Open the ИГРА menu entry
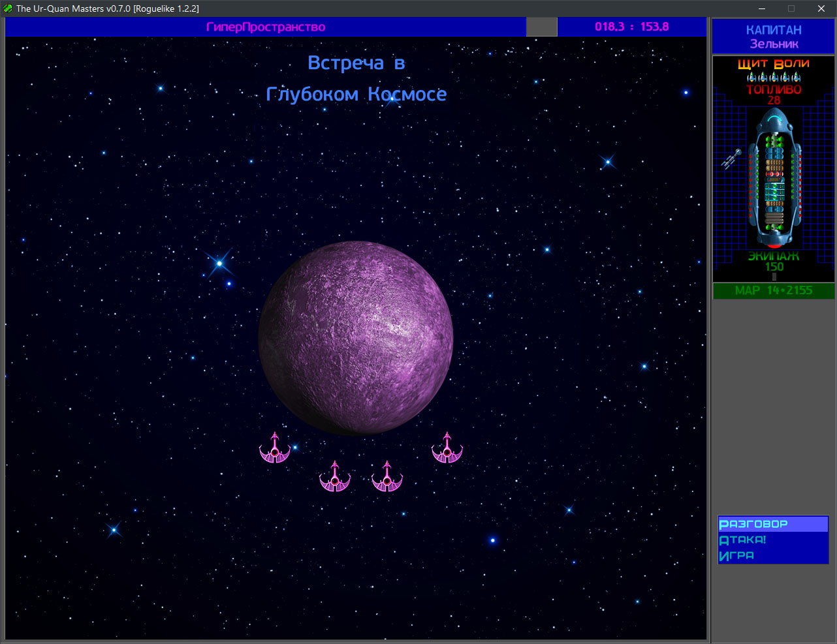 click(x=773, y=555)
